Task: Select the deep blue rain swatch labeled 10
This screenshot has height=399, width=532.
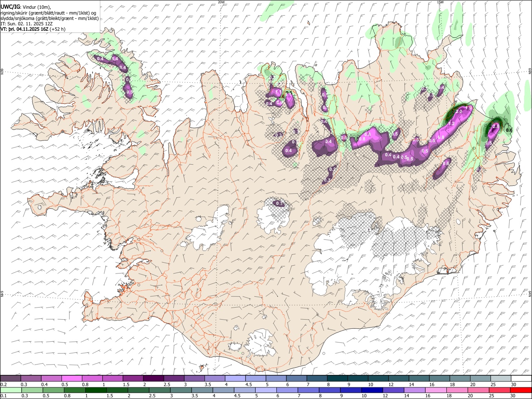Action: tap(372, 390)
